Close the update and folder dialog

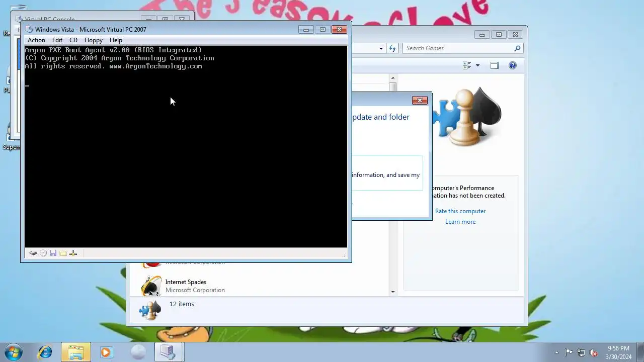tap(420, 100)
